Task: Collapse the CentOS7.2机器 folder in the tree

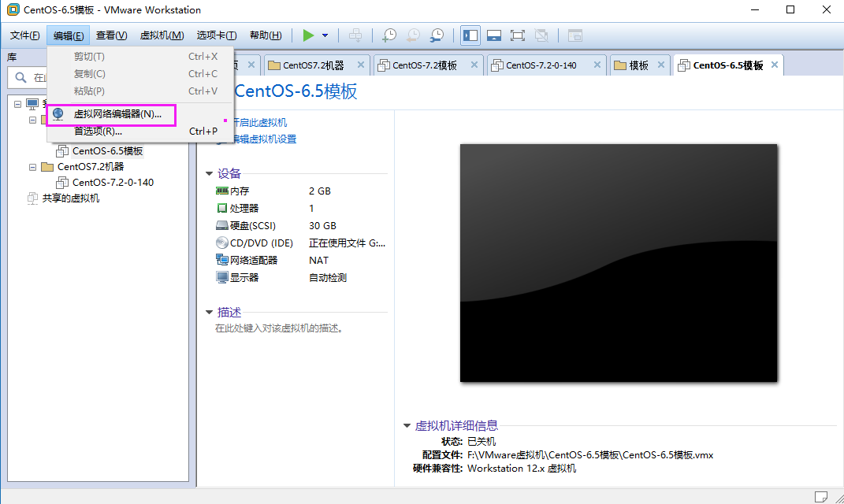Action: pyautogui.click(x=33, y=167)
